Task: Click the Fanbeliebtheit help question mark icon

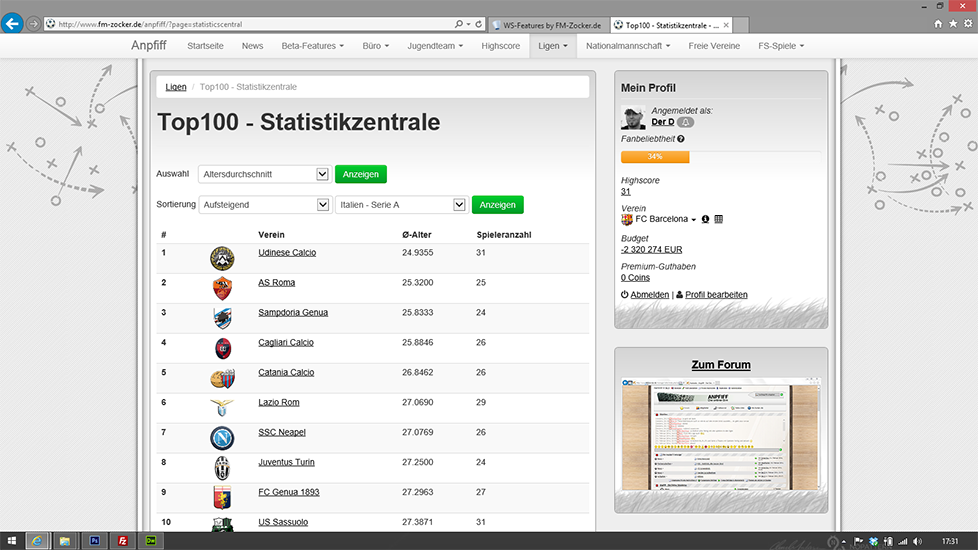Action: point(681,139)
